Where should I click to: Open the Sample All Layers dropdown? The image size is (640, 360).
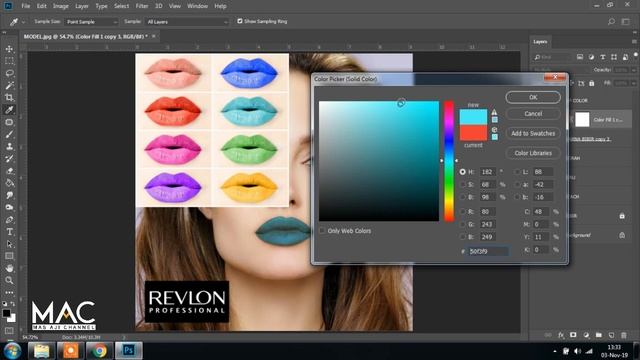pos(187,22)
